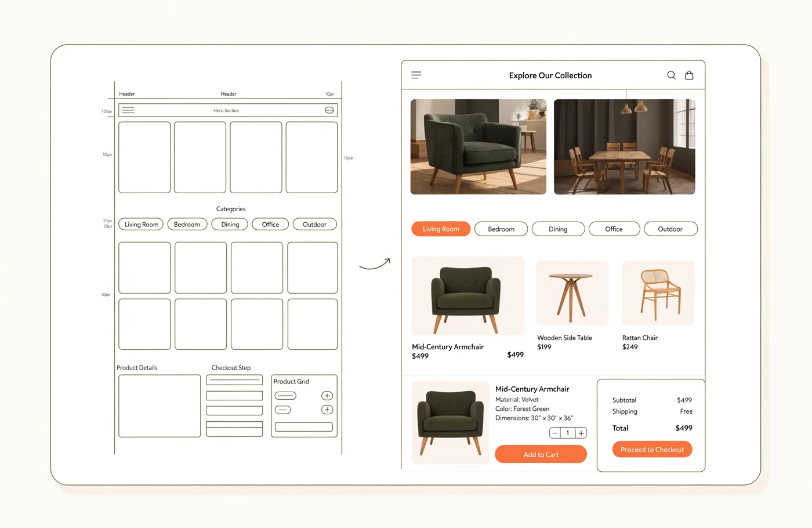Open the green armchair hero photo

coord(478,147)
